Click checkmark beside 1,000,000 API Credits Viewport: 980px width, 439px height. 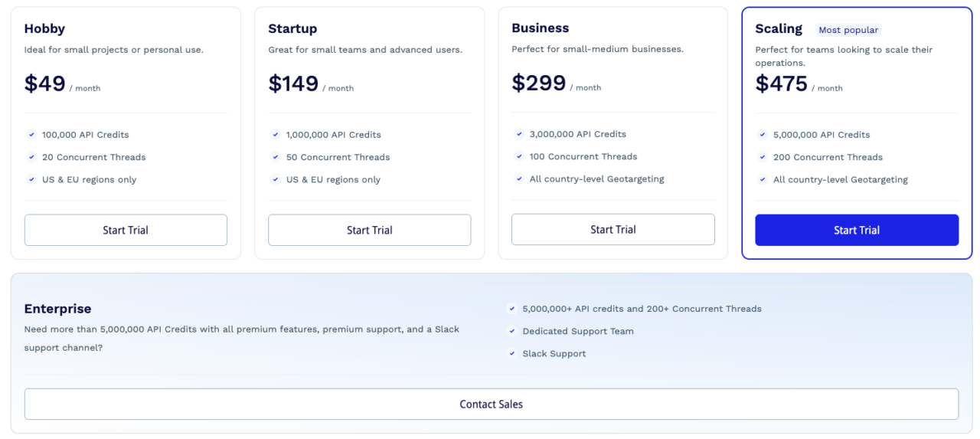pyautogui.click(x=276, y=135)
